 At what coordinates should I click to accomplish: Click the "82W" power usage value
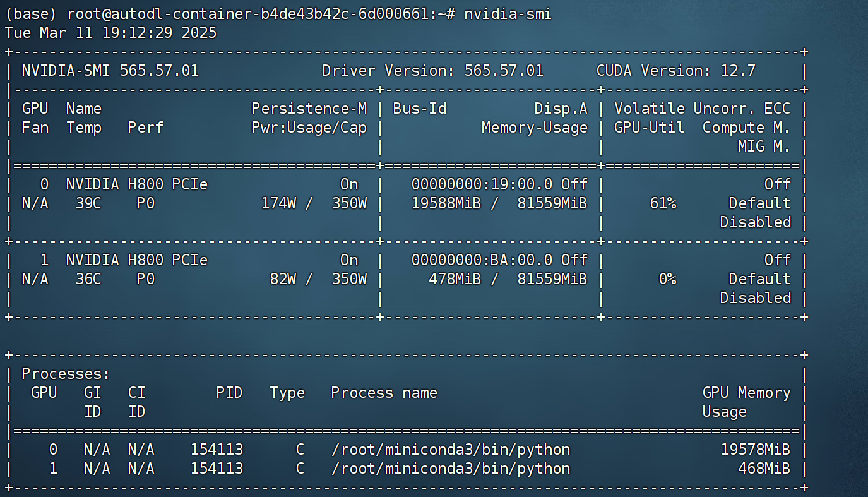coord(283,279)
